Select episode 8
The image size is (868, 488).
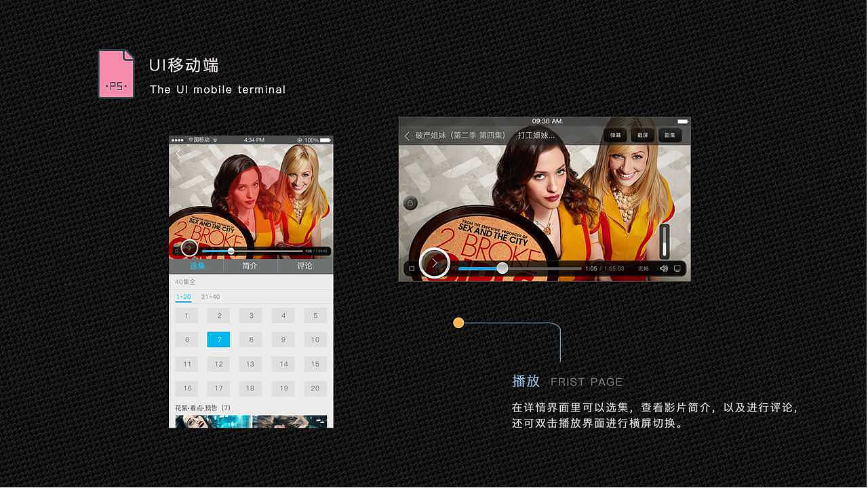(251, 340)
